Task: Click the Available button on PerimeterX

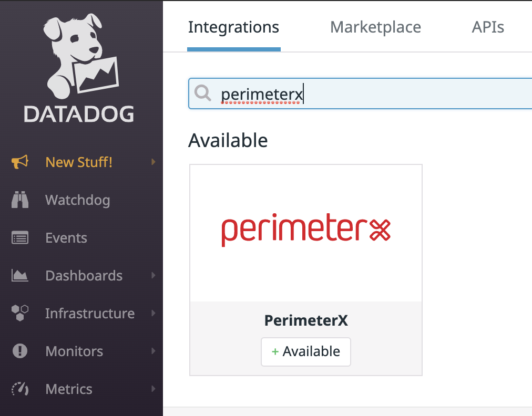Action: click(305, 352)
